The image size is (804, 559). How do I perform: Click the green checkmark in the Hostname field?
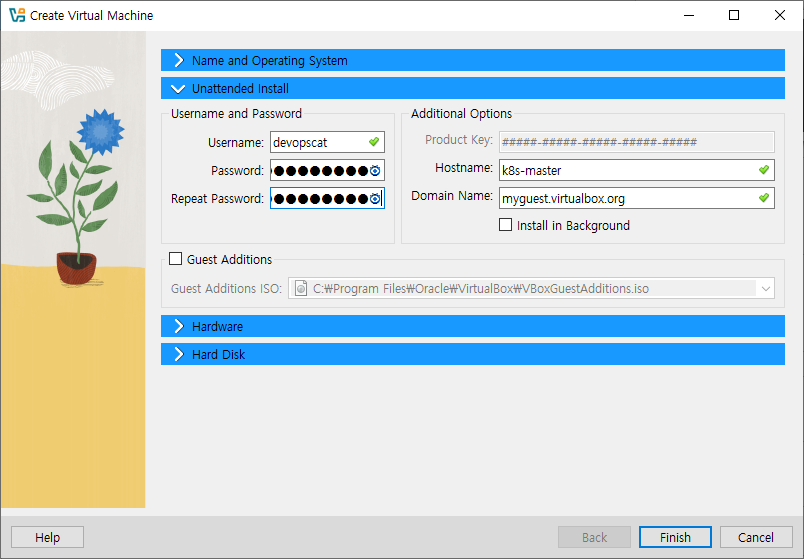point(764,170)
